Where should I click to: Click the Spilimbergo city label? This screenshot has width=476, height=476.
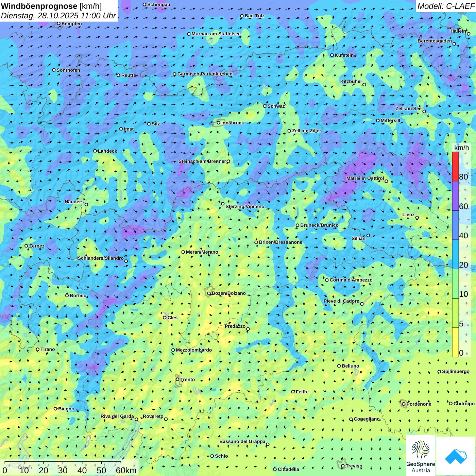click(456, 371)
